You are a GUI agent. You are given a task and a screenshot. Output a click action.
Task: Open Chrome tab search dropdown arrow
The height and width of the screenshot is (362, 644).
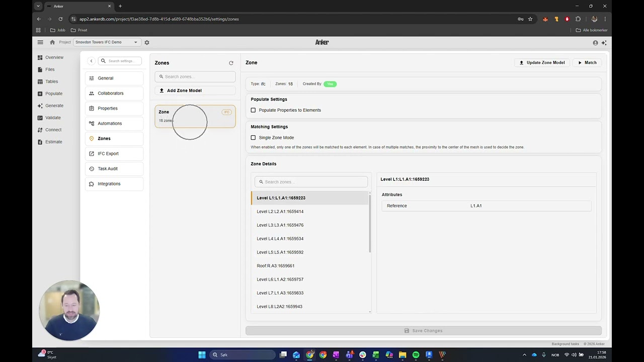pos(38,6)
